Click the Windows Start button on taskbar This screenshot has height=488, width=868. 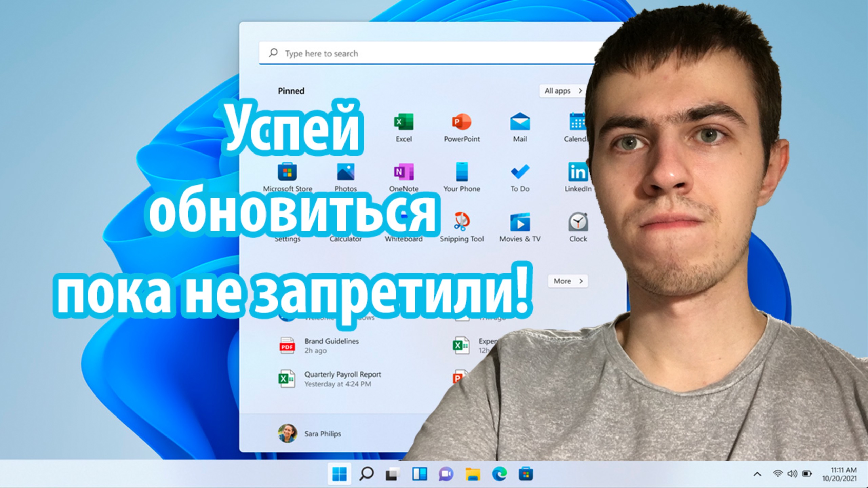tap(339, 474)
